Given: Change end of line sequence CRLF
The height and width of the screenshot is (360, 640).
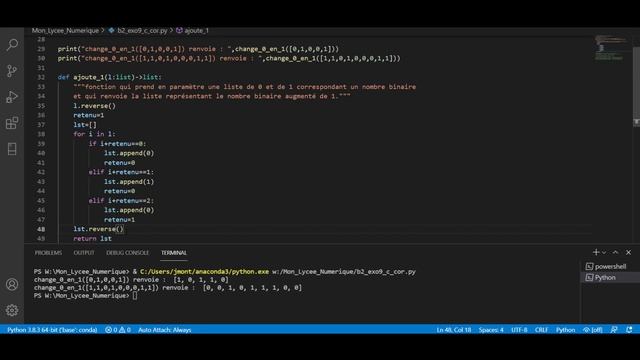Looking at the screenshot, I should (541, 330).
